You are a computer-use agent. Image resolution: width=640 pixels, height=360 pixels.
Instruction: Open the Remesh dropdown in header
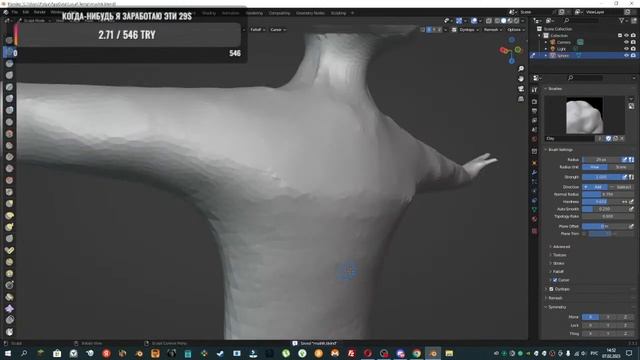tap(493, 30)
